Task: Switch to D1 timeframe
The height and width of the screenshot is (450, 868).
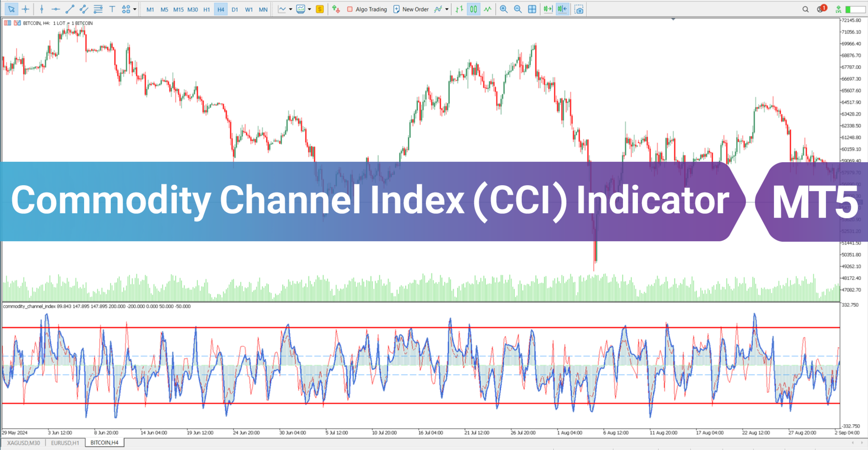Action: (x=235, y=9)
